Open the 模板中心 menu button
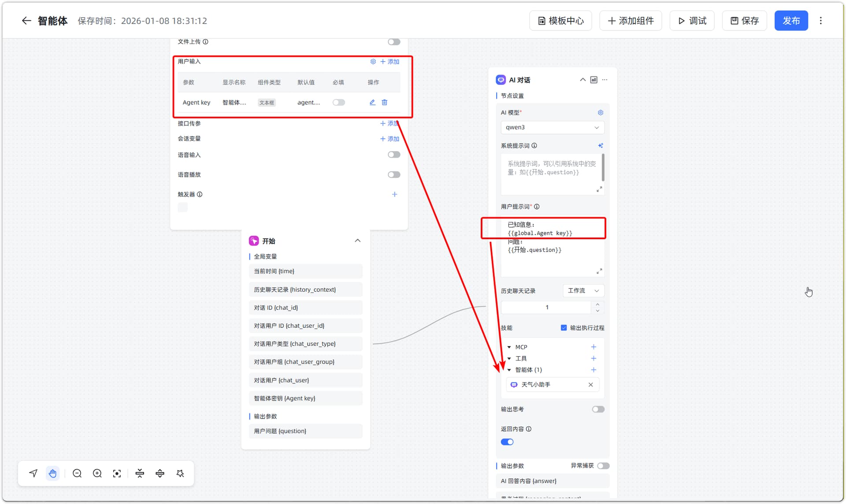 [560, 21]
